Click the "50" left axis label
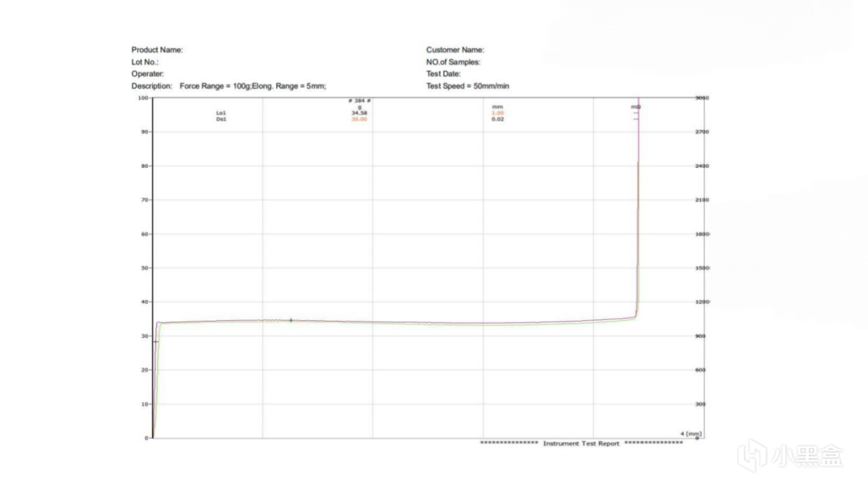 tap(144, 268)
